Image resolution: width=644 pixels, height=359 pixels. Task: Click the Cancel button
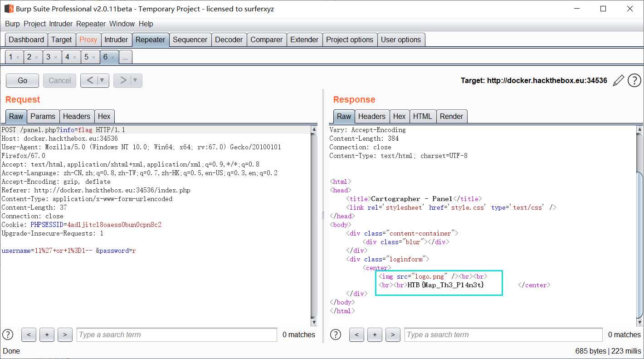click(x=60, y=80)
